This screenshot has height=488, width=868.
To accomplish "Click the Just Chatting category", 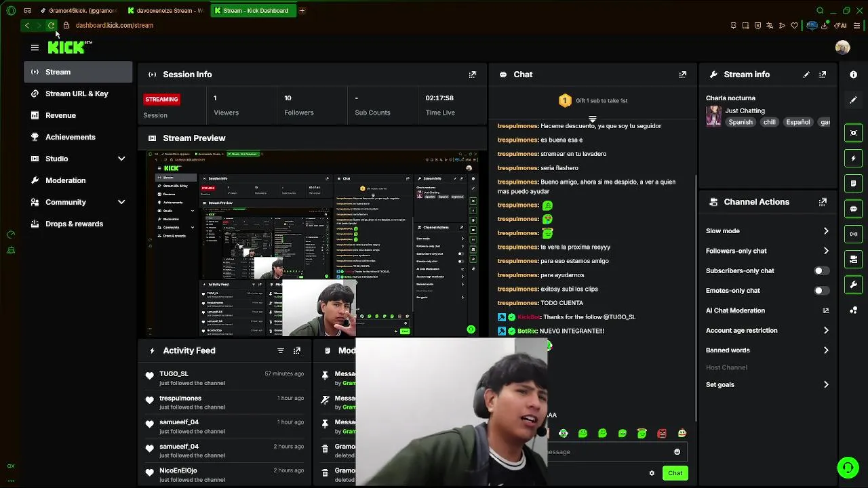I will pyautogui.click(x=745, y=110).
